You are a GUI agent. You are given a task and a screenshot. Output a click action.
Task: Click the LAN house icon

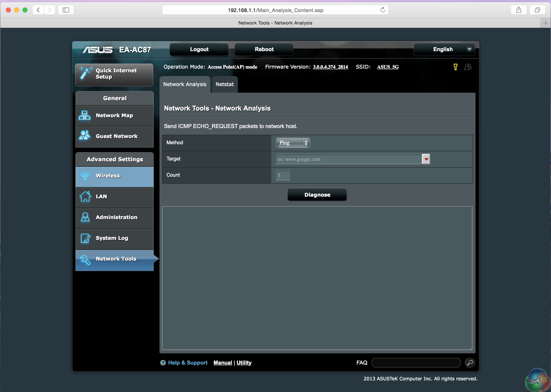[85, 196]
